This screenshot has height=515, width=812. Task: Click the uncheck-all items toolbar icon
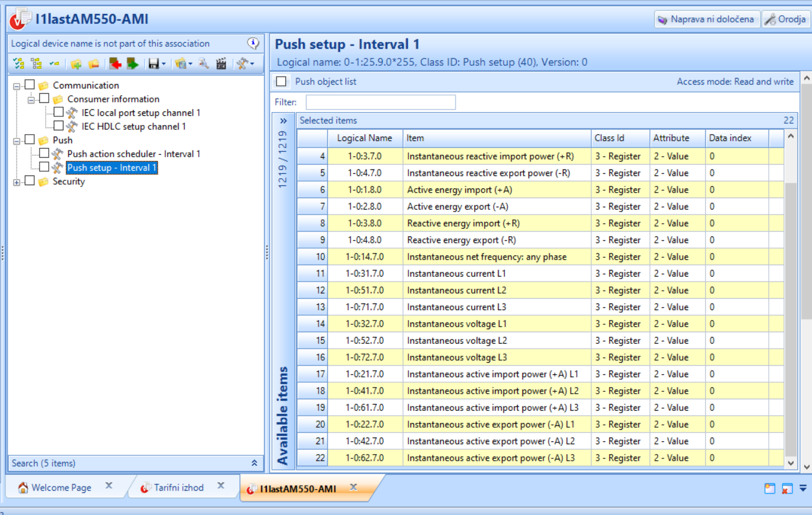pyautogui.click(x=37, y=63)
